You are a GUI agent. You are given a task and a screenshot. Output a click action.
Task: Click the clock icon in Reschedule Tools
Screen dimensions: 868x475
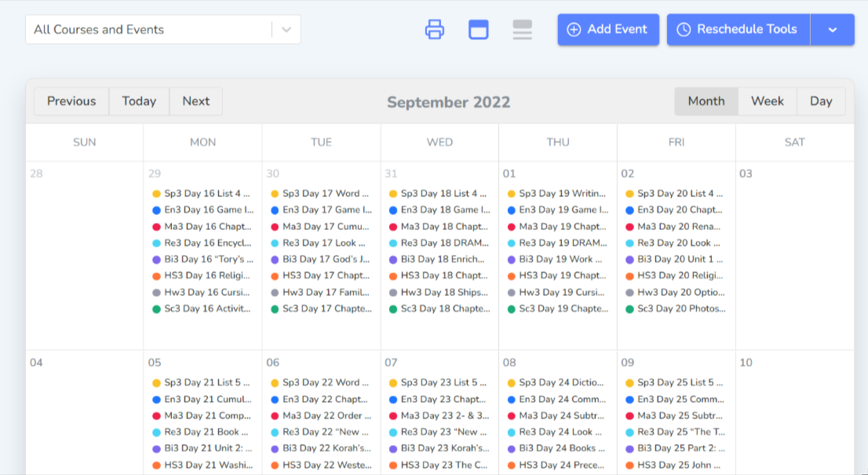tap(684, 29)
